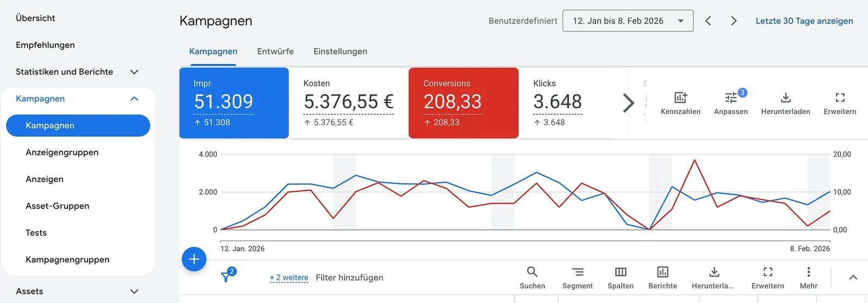Viewport: 868px width, 303px height.
Task: Go to next date range arrow
Action: click(x=733, y=21)
